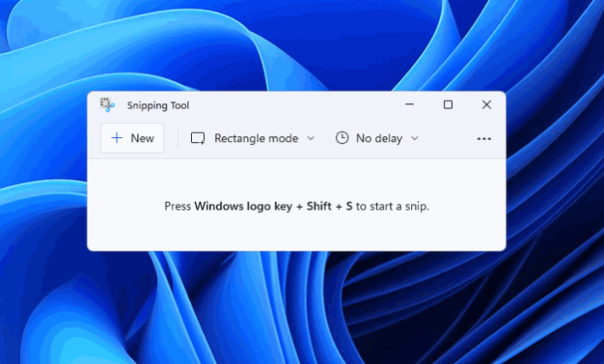Click the rectangle snip mode icon
Image resolution: width=604 pixels, height=364 pixels.
point(198,138)
